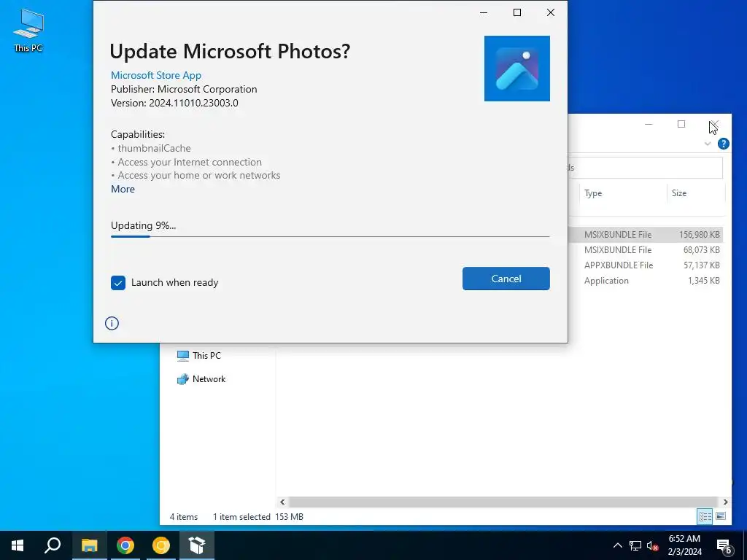
Task: Cancel the Microsoft Photos update
Action: (506, 279)
